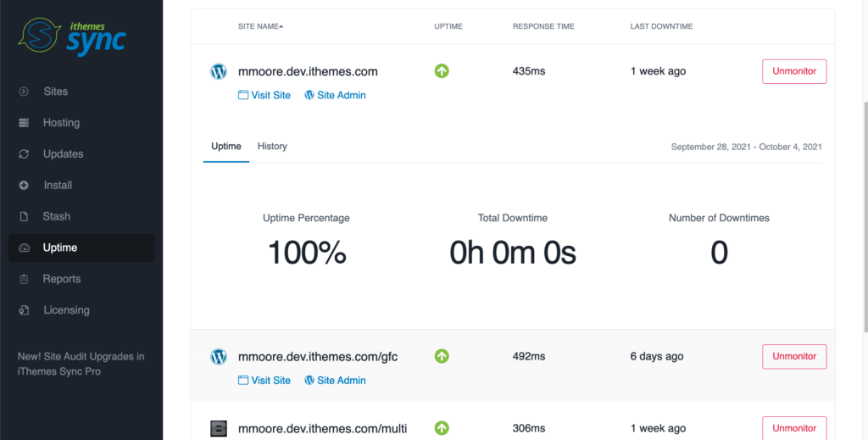Click the Sites play-circle sidebar icon
Screen dimensions: 868x440
[24, 92]
